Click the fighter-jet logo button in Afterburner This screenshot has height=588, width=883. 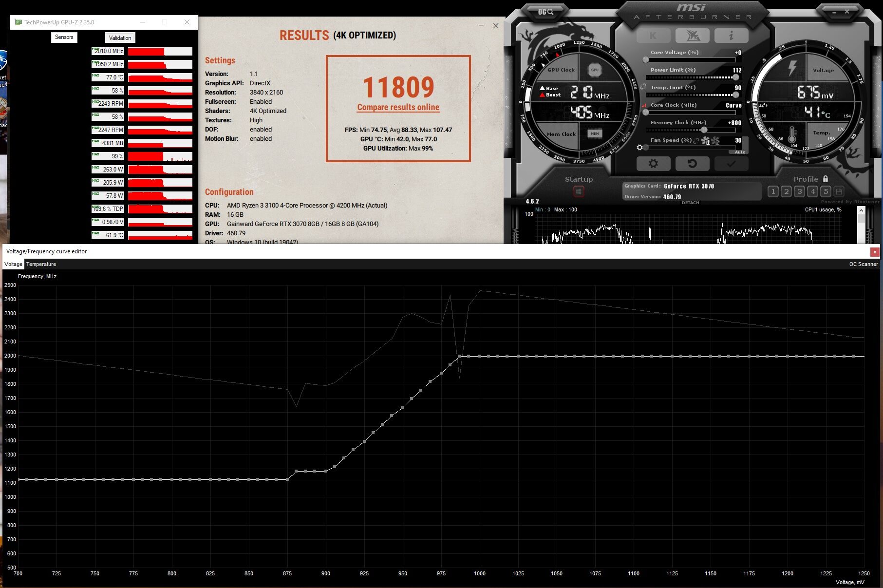[692, 36]
